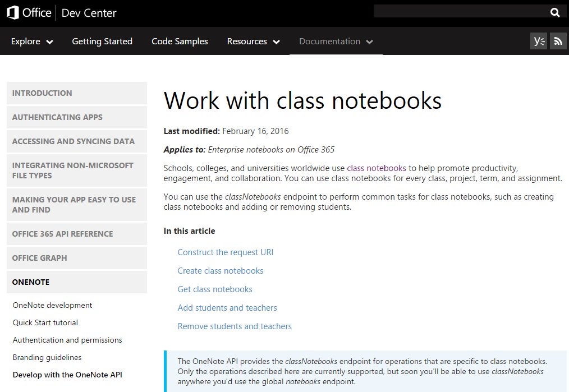Expand the OFFICE GRAPH section
Viewport: 569px width, 392px height.
point(77,258)
